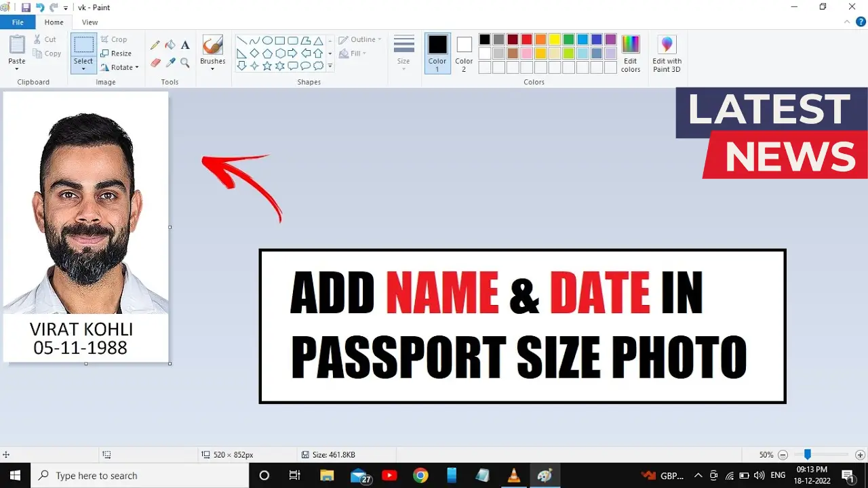Pick the green color swatch
Viewport: 868px width, 488px height.
[569, 39]
